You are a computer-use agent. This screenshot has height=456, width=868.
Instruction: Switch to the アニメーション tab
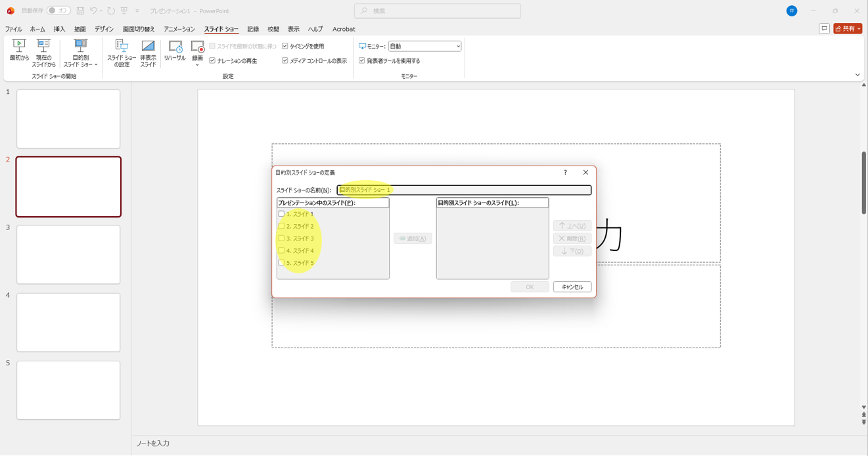pyautogui.click(x=179, y=30)
